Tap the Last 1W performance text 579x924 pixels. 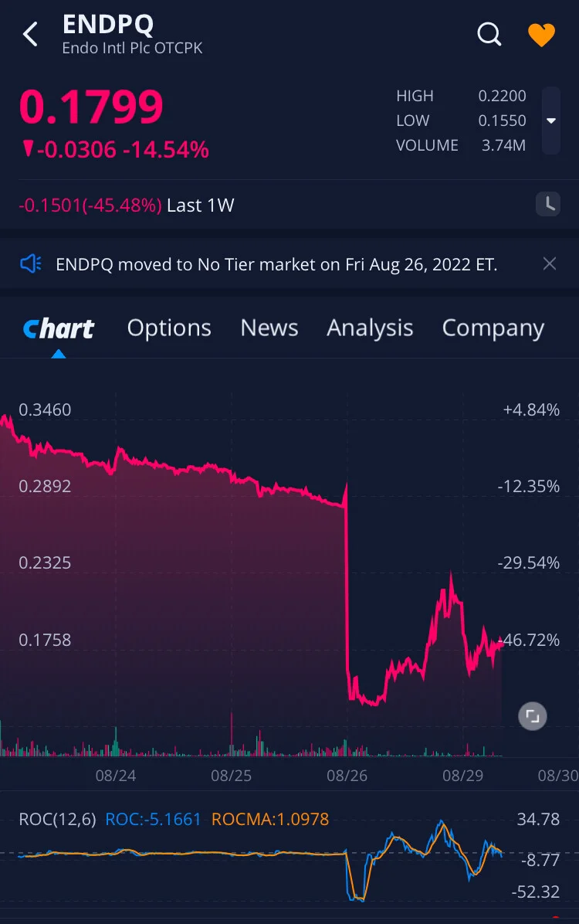[x=127, y=205]
